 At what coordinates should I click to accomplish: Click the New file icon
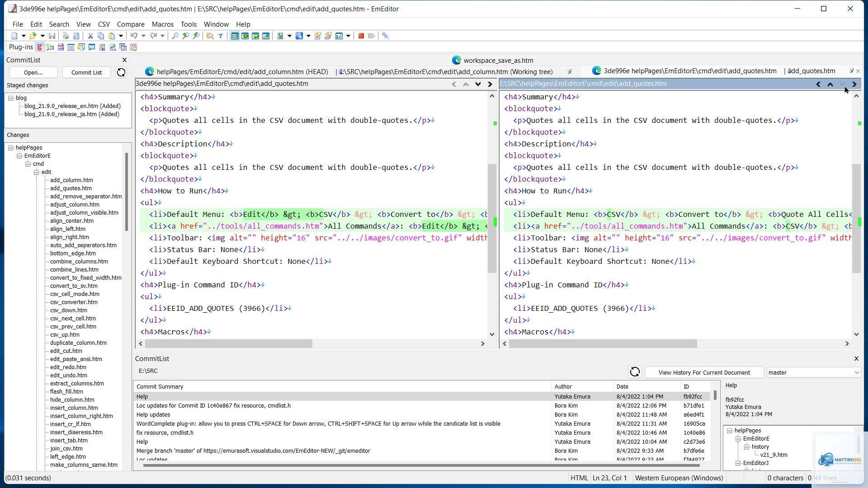pyautogui.click(x=14, y=36)
